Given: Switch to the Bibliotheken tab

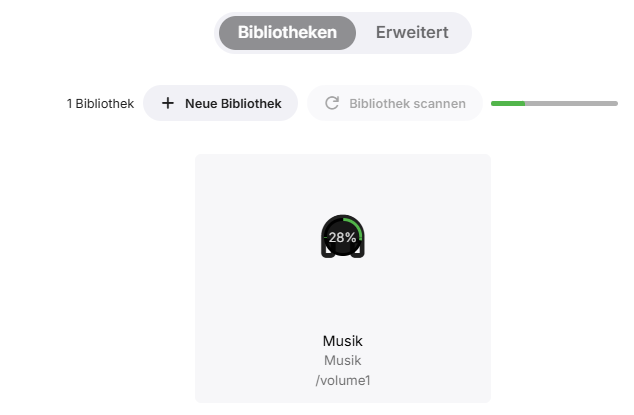Looking at the screenshot, I should (x=287, y=32).
